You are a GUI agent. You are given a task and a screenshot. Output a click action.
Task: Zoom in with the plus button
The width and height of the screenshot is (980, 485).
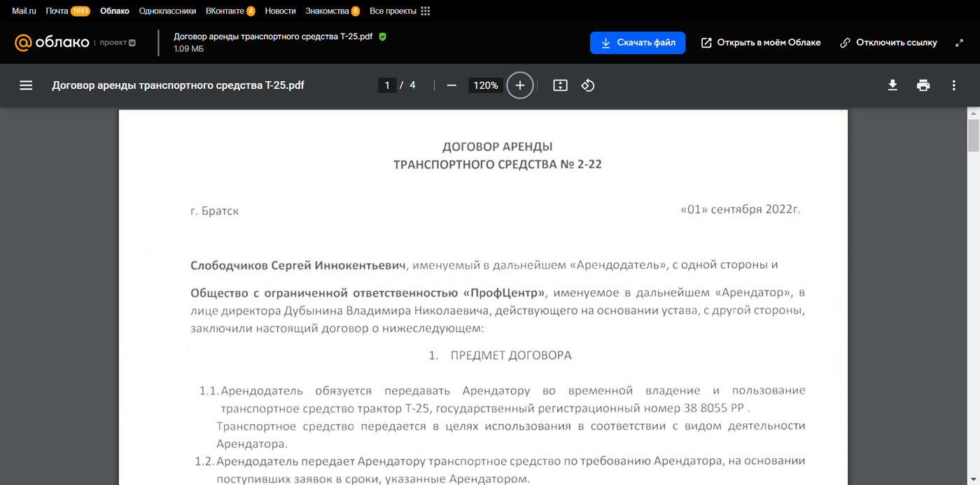pos(519,85)
